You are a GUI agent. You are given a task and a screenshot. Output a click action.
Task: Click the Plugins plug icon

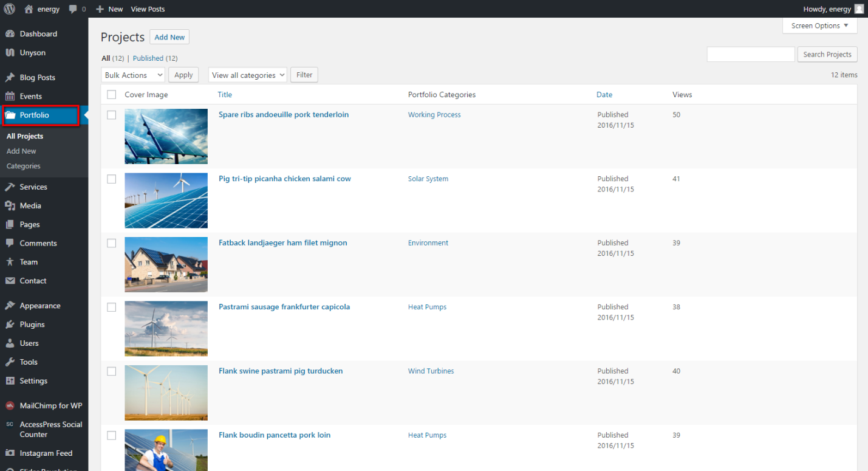[10, 325]
